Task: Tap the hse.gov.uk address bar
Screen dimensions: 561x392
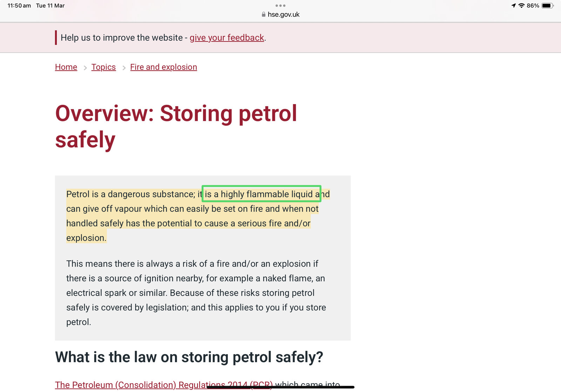Action: coord(283,14)
